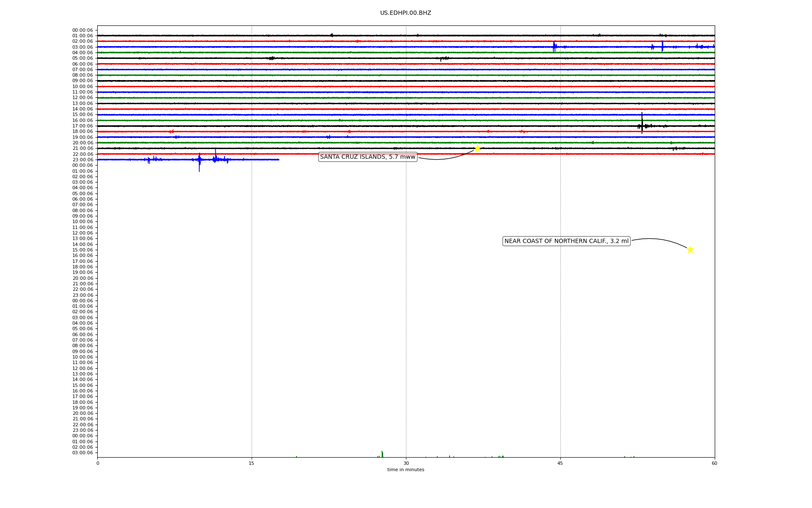Click the blue burst near 44 minutes on 03:00:06 trace

coord(554,47)
